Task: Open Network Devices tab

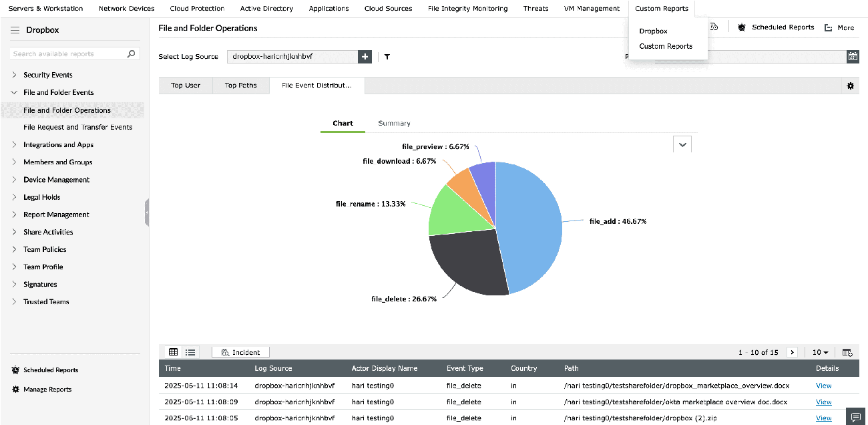Action: [126, 9]
